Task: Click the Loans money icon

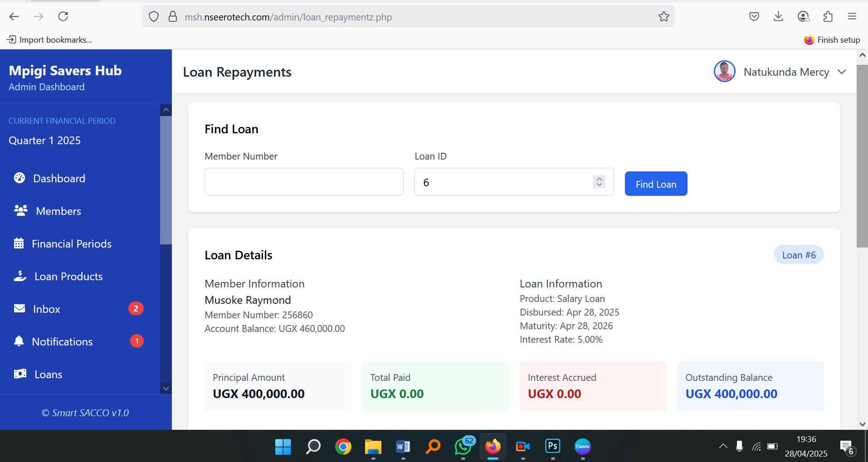Action: [x=20, y=374]
